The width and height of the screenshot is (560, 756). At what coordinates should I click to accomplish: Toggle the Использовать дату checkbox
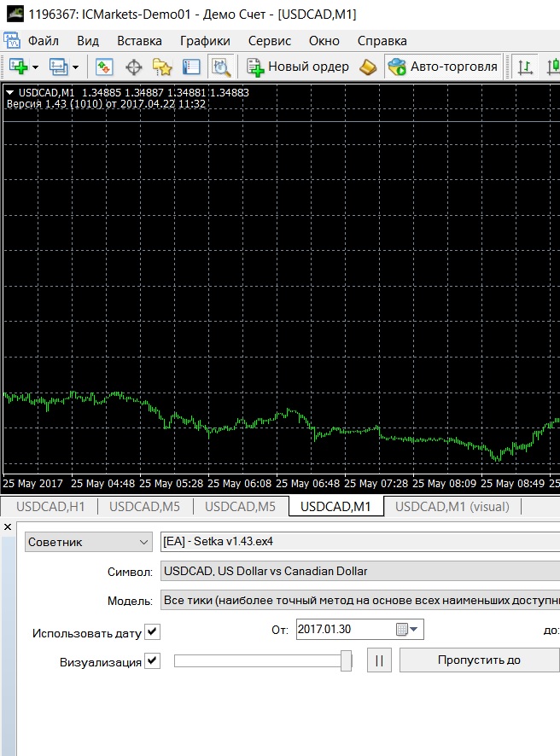pyautogui.click(x=153, y=631)
